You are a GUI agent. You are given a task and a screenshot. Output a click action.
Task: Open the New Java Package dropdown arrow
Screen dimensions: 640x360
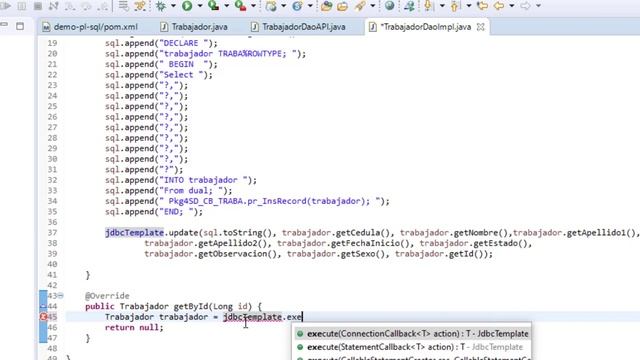283,6
